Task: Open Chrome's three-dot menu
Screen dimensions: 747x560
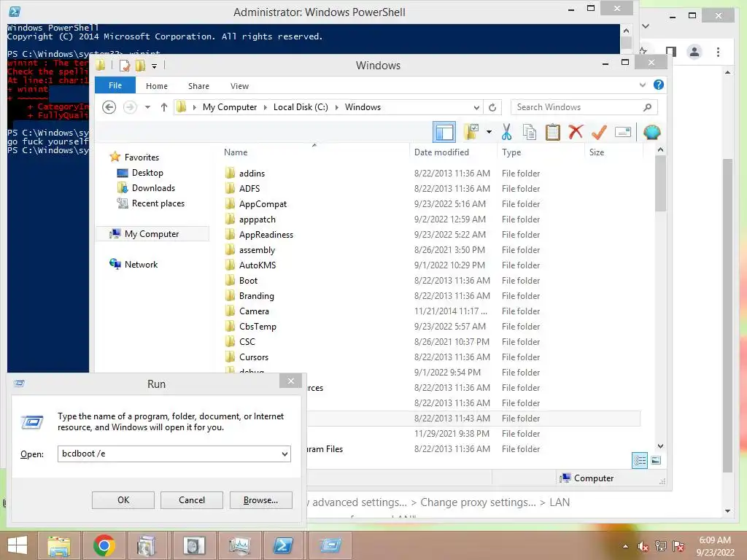Action: click(x=718, y=52)
